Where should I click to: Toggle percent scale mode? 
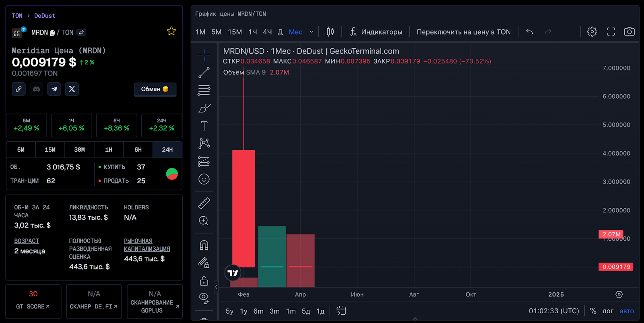pos(593,311)
